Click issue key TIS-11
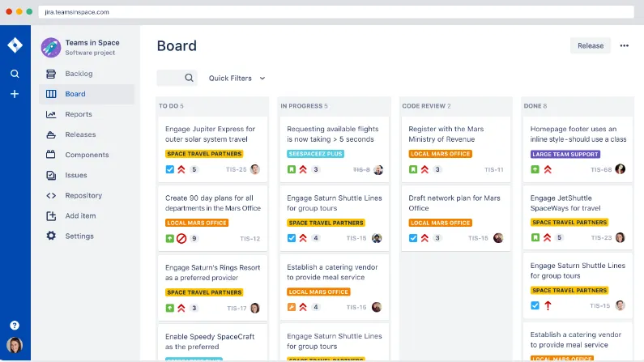644x362 pixels. (x=493, y=169)
